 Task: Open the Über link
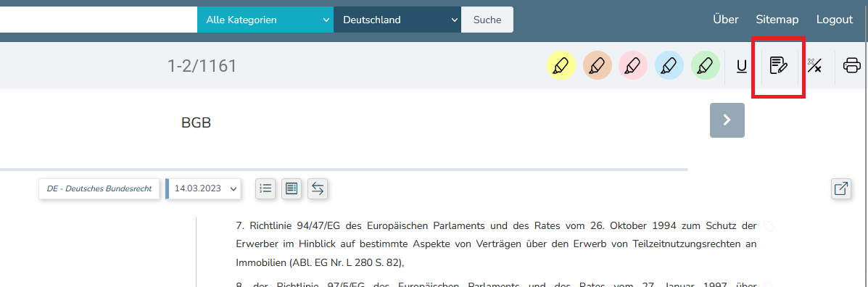(x=726, y=20)
